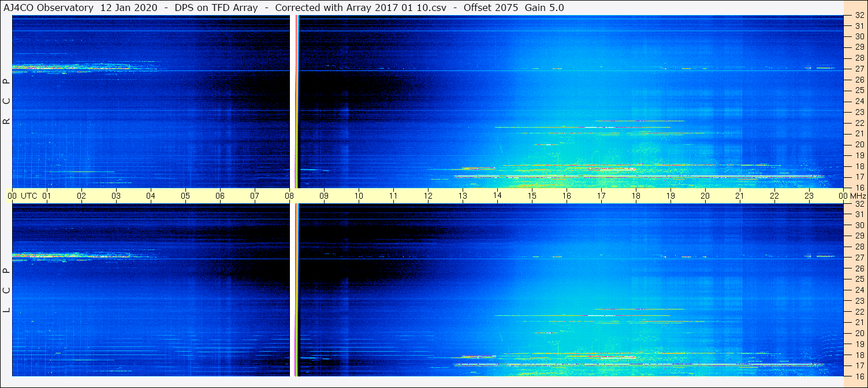Click the 11 hour marker
868x388 pixels.
pos(393,196)
